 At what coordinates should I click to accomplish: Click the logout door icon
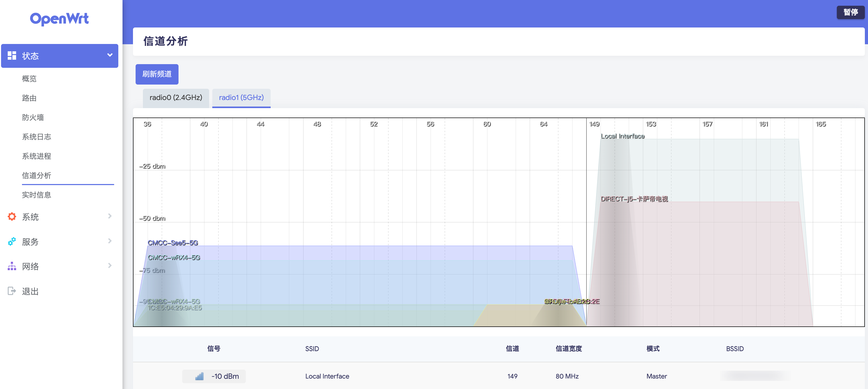point(12,291)
